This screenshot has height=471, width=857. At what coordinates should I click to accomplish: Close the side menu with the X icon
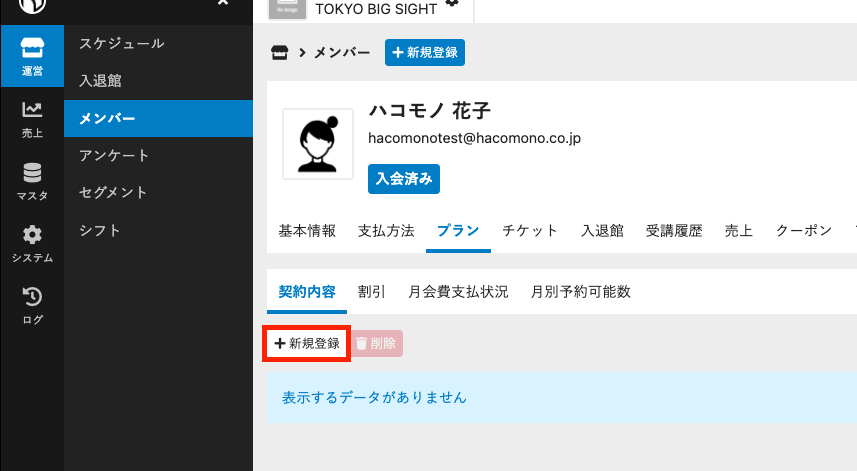pyautogui.click(x=222, y=4)
